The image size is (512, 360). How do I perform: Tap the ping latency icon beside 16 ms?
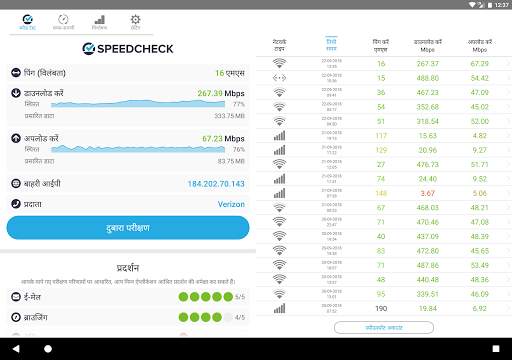click(x=16, y=72)
